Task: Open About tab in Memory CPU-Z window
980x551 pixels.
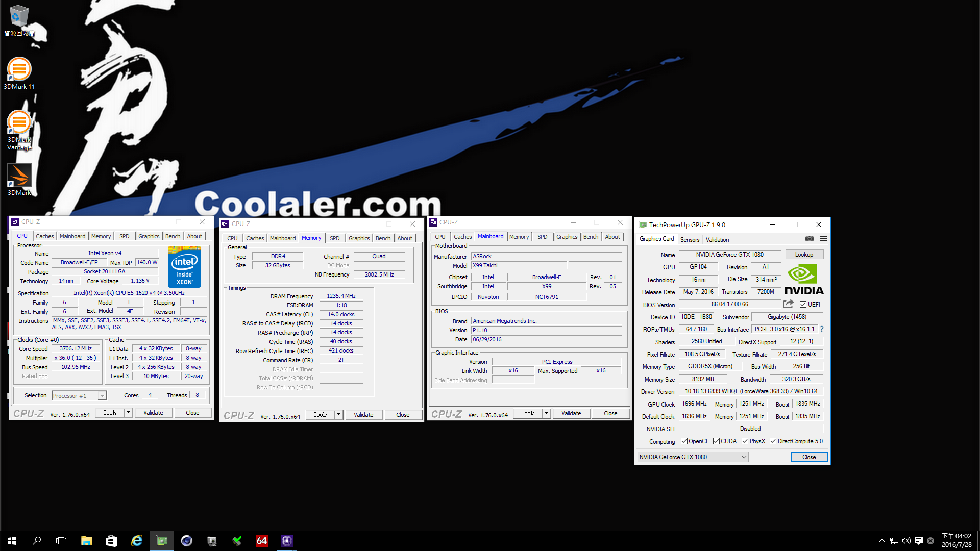Action: click(405, 238)
